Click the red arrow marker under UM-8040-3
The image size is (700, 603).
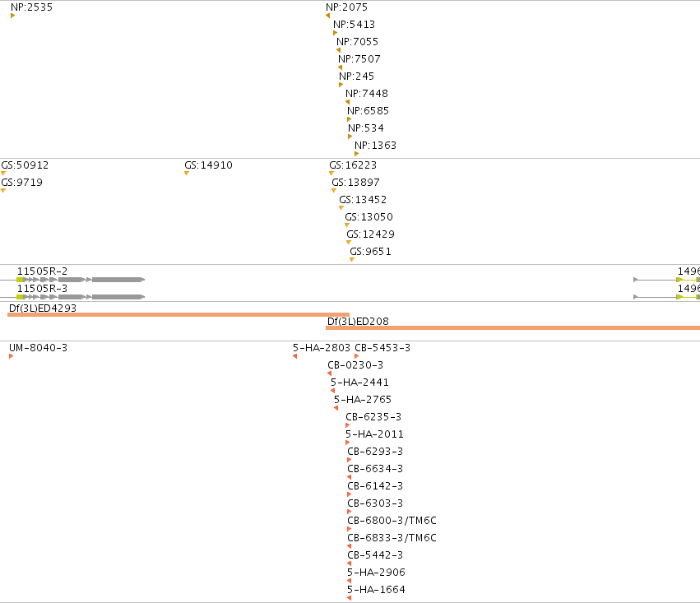(12, 356)
